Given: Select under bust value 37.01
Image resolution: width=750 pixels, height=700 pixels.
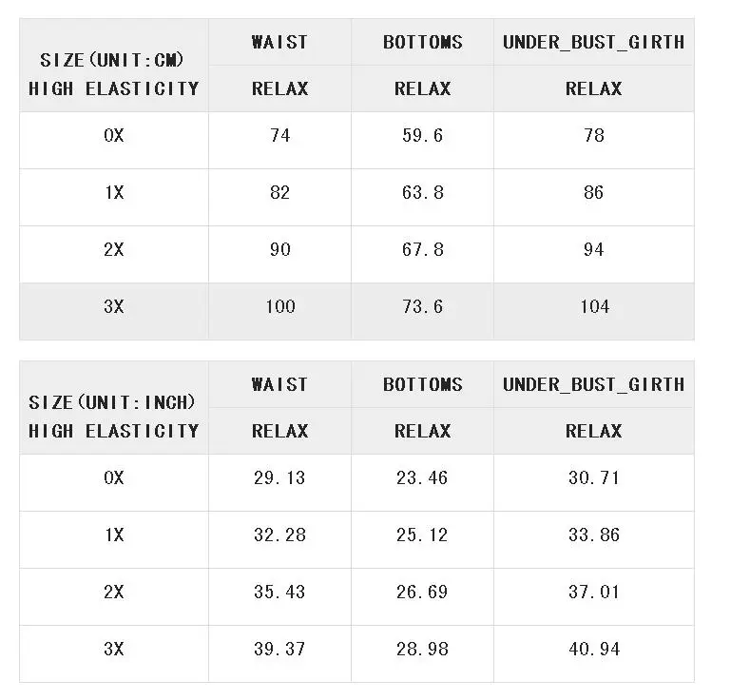Looking at the screenshot, I should [x=593, y=592].
